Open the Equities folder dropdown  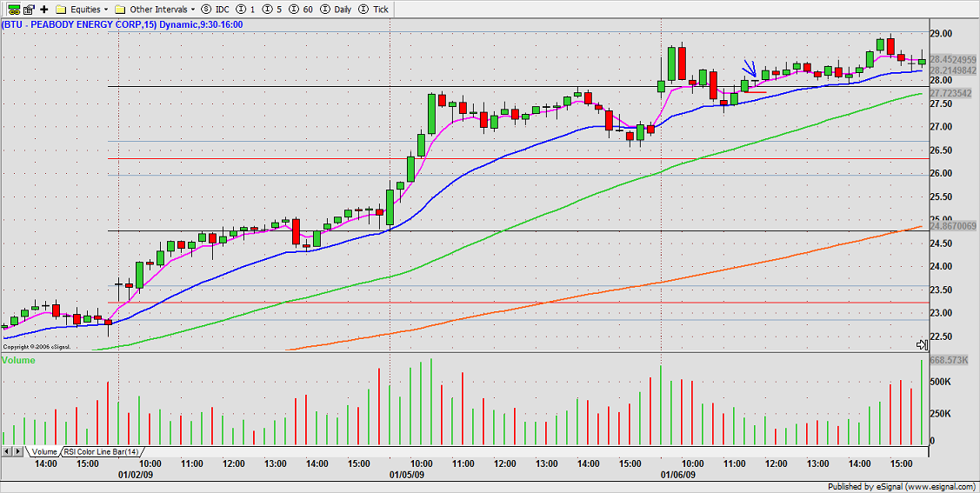tap(82, 10)
